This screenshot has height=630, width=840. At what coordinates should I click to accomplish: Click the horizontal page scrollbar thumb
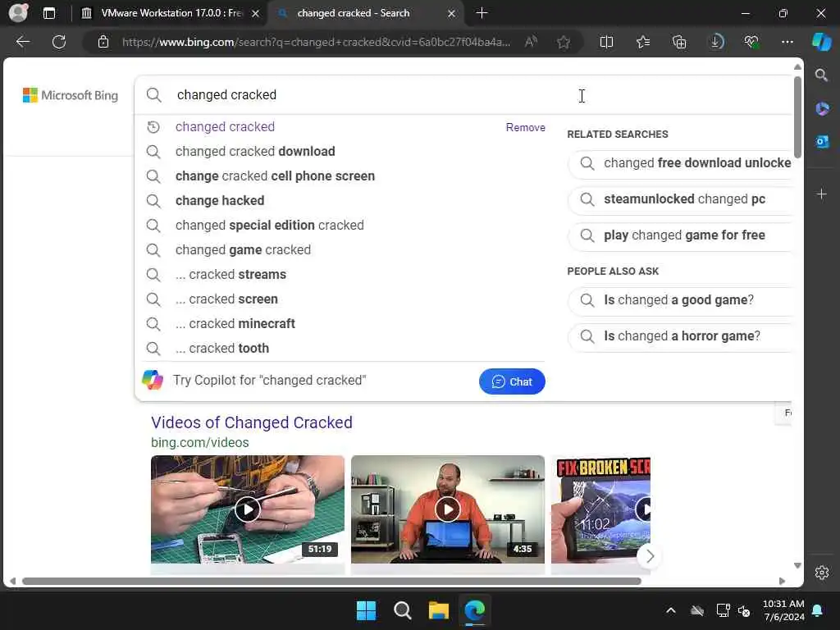tap(331, 582)
